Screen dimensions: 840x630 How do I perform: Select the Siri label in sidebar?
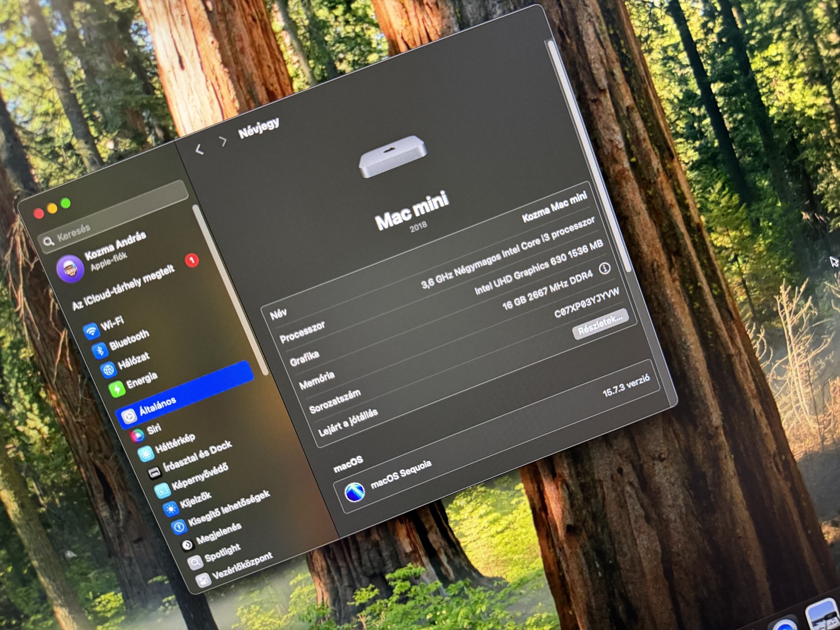(x=154, y=429)
